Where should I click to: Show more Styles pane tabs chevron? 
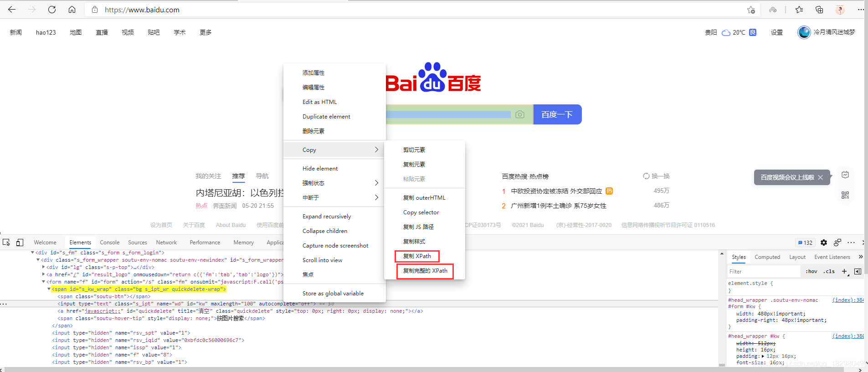(860, 257)
